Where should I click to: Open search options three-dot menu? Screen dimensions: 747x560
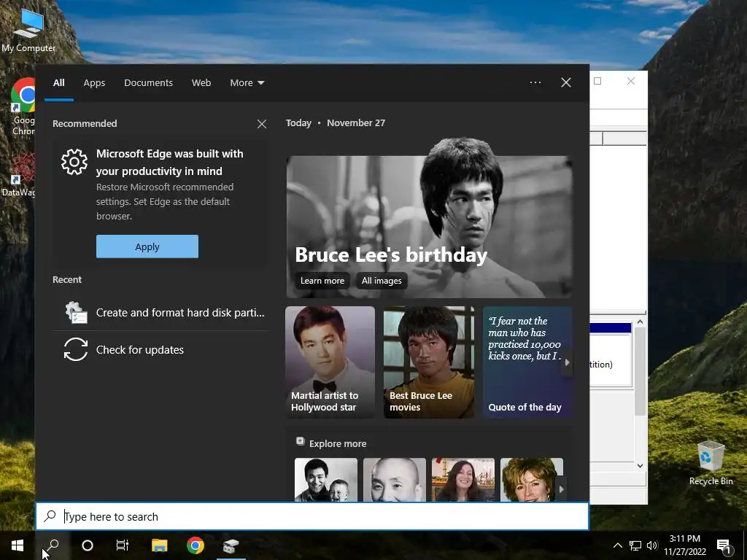[x=535, y=82]
